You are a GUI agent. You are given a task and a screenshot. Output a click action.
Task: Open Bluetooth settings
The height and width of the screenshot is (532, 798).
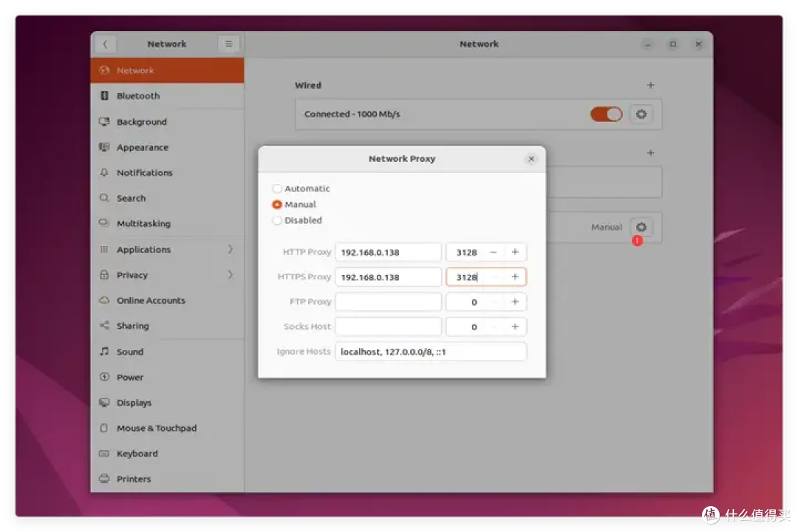click(x=168, y=96)
